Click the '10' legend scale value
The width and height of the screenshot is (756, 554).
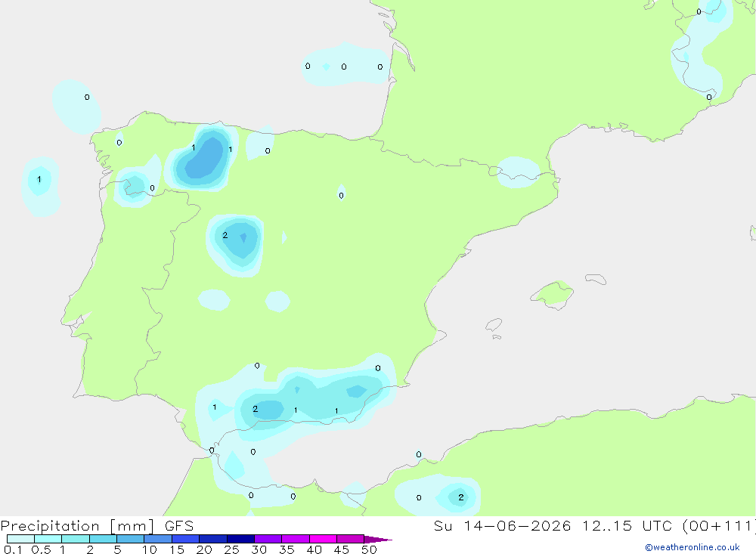tap(150, 549)
